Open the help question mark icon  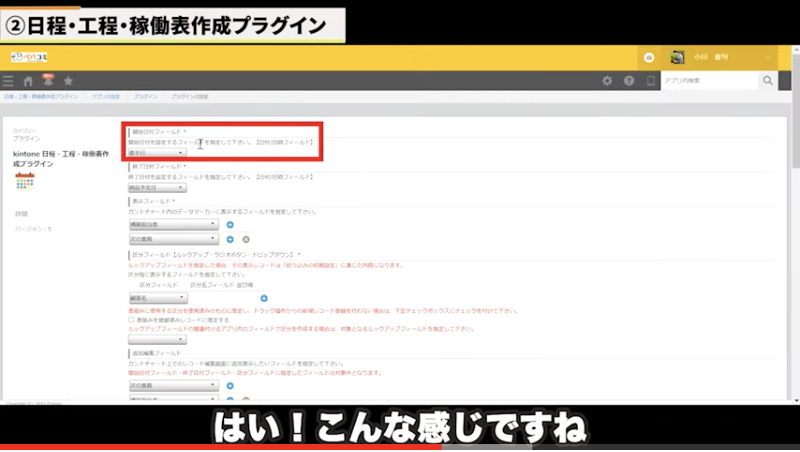[x=629, y=81]
